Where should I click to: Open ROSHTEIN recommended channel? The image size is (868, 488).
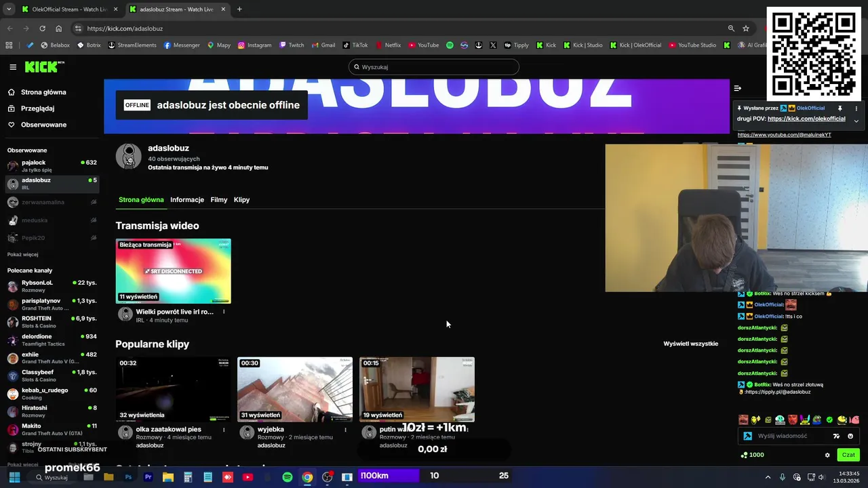click(52, 322)
